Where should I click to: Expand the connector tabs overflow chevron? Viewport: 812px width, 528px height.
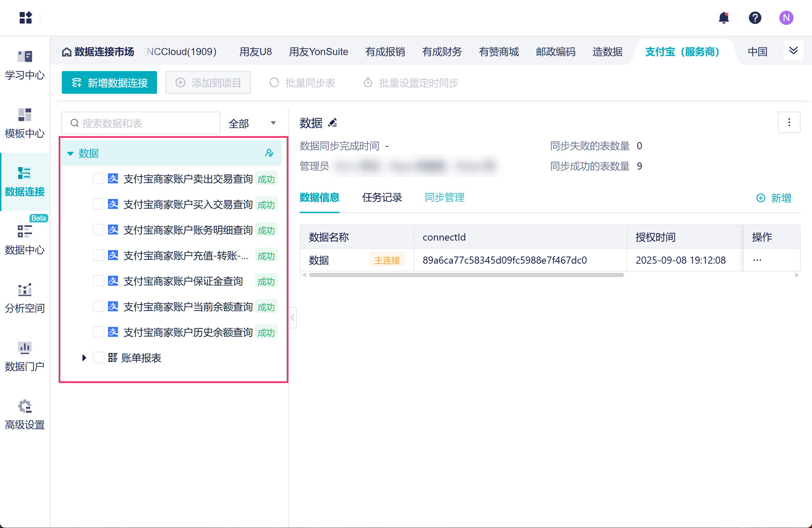[x=793, y=50]
